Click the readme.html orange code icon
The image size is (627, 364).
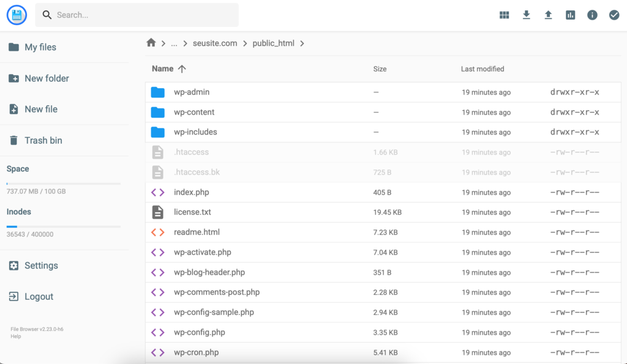point(157,232)
